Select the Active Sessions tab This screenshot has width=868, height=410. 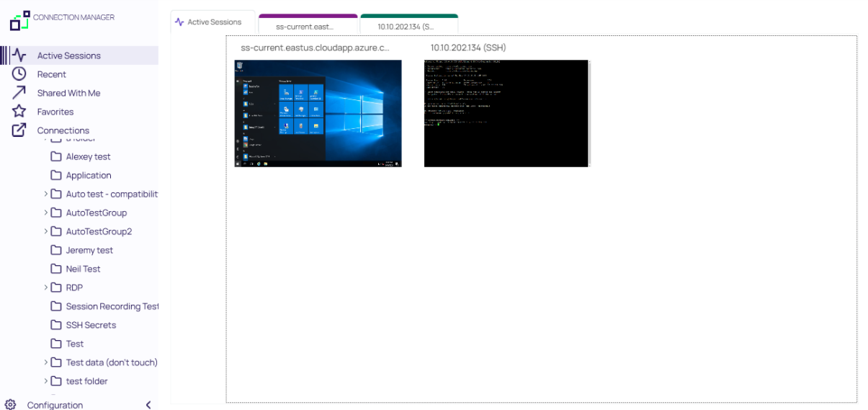click(x=212, y=22)
